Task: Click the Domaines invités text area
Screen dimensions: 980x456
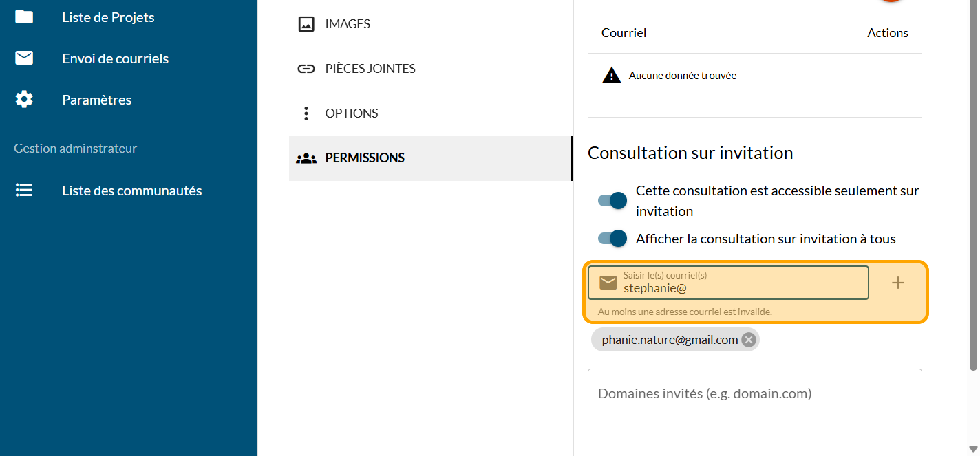Action: coord(754,413)
